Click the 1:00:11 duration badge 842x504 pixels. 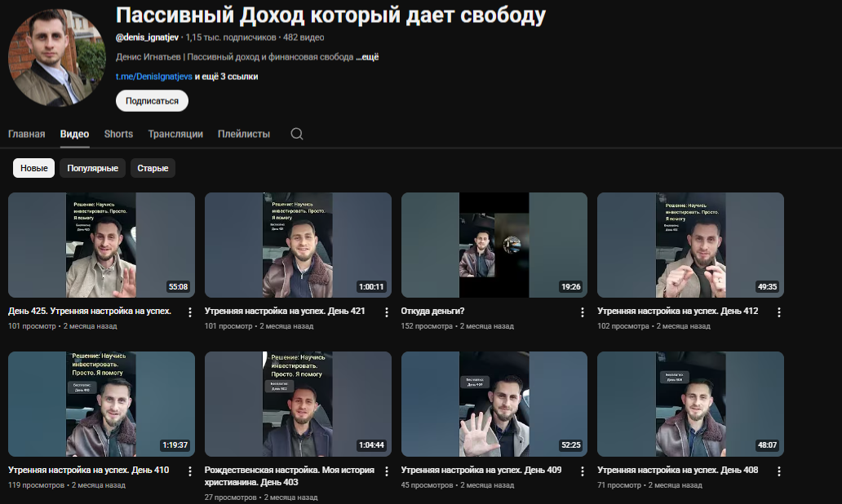point(371,286)
